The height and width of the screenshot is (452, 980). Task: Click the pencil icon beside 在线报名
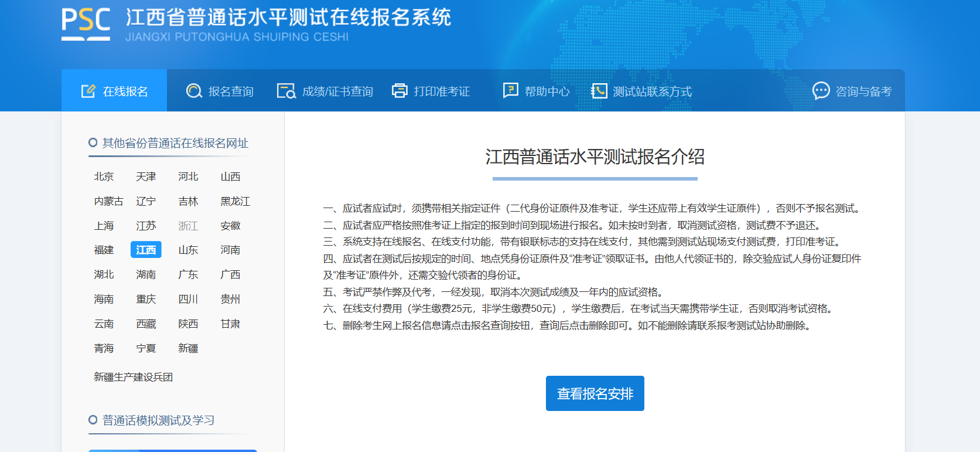(x=88, y=91)
